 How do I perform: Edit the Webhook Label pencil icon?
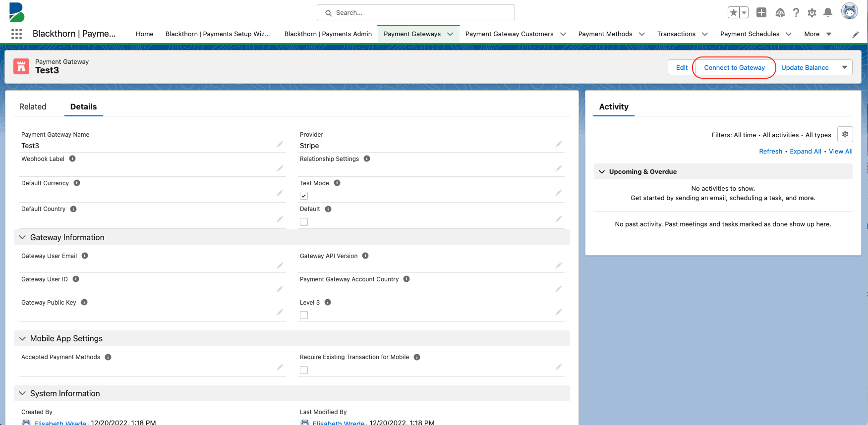point(280,168)
